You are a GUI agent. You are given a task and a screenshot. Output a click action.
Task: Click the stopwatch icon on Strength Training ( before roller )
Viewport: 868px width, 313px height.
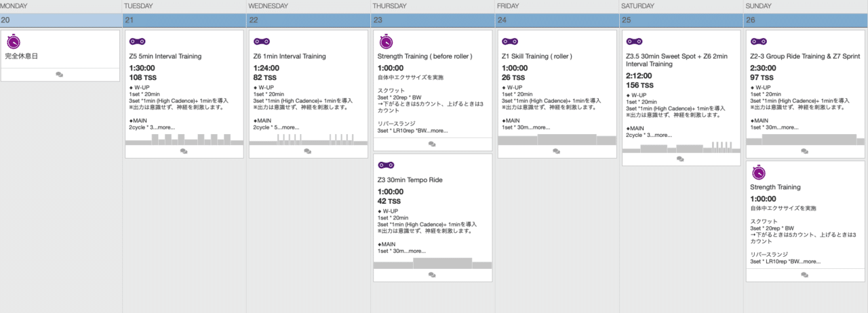coord(386,41)
